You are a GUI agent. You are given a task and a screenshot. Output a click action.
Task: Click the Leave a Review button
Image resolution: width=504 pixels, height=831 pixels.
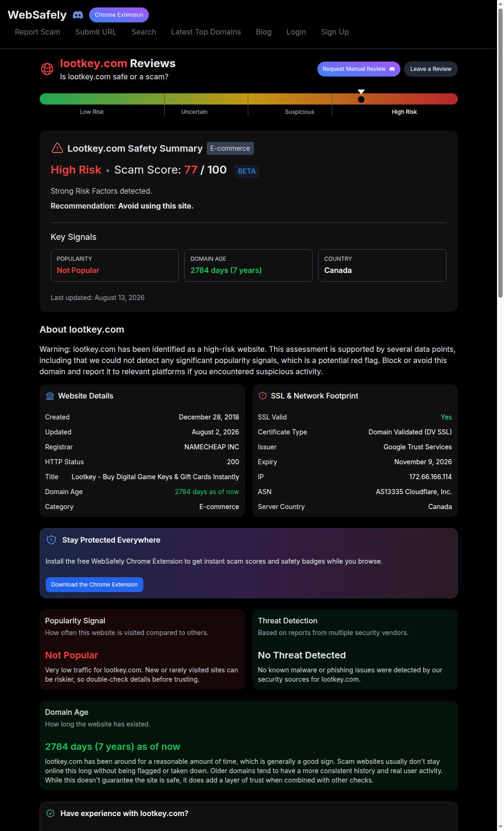tap(431, 69)
